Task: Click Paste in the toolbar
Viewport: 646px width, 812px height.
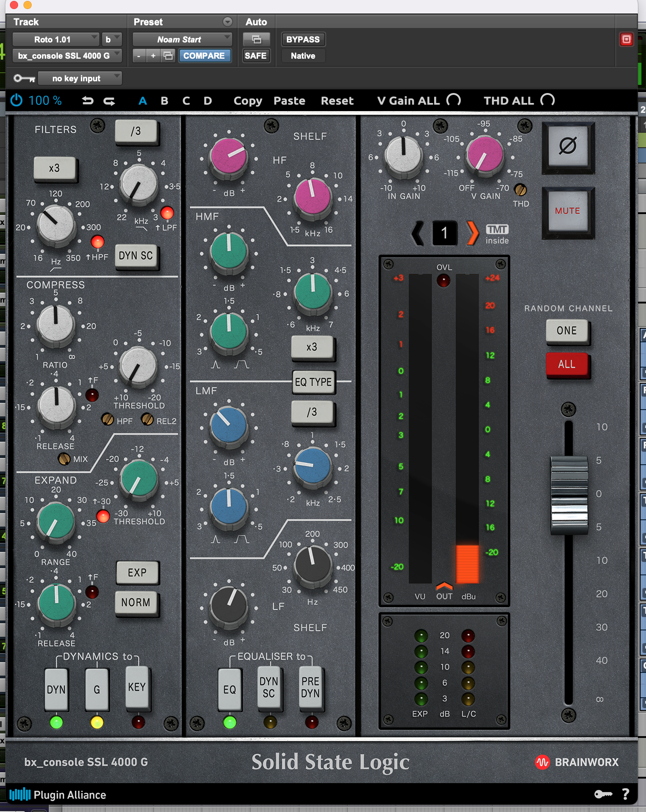Action: (290, 101)
